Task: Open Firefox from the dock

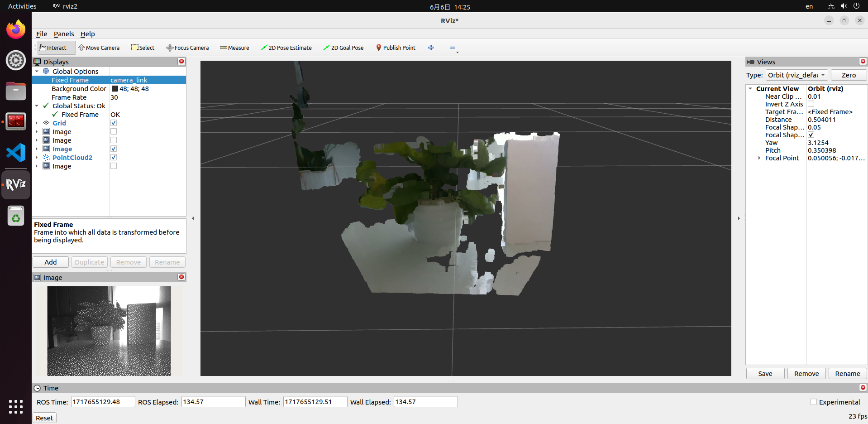Action: click(x=16, y=30)
